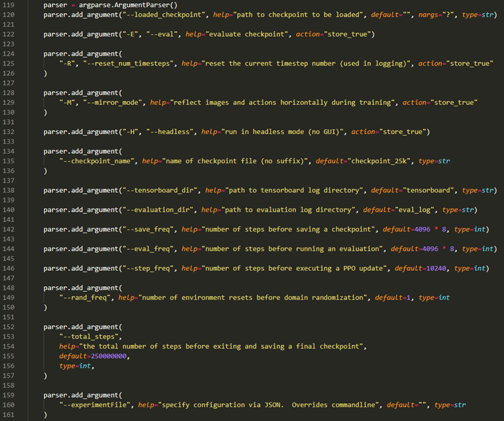This screenshot has width=504, height=421.
Task: Click closing parenthesis on line 157
Action: click(x=45, y=376)
